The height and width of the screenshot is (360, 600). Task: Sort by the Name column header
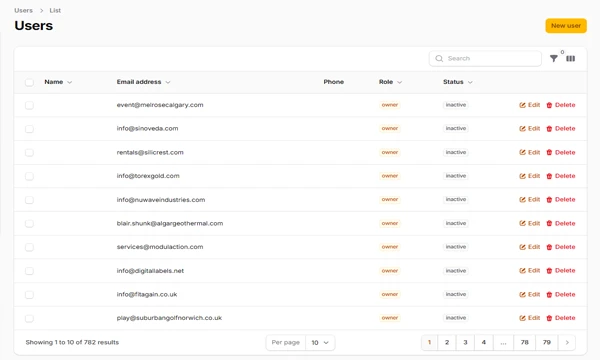pyautogui.click(x=58, y=82)
